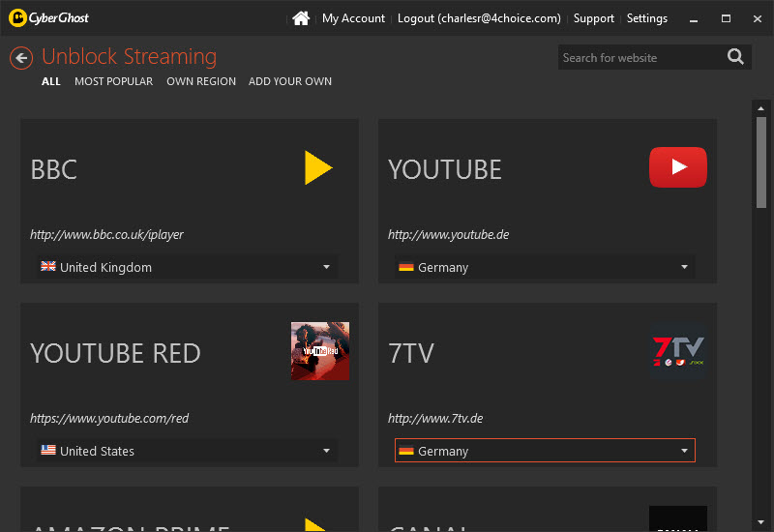Screen dimensions: 774x532
Task: Click the search magnifier icon
Action: (735, 57)
